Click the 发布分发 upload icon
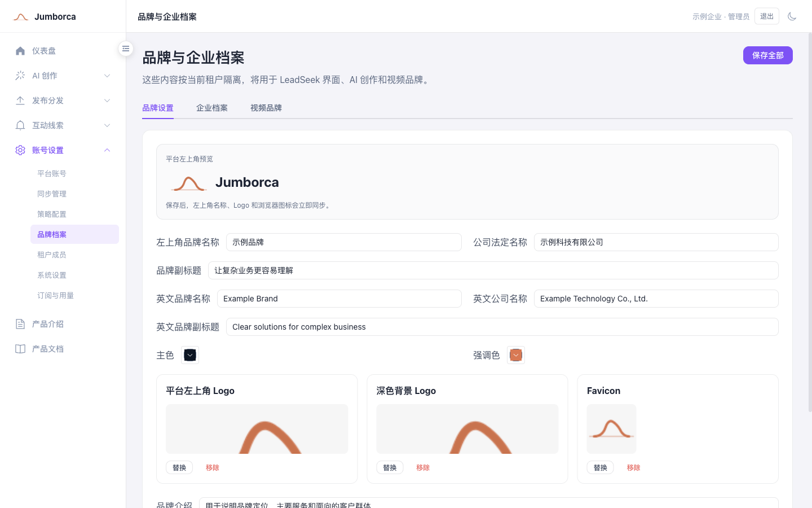 point(20,100)
